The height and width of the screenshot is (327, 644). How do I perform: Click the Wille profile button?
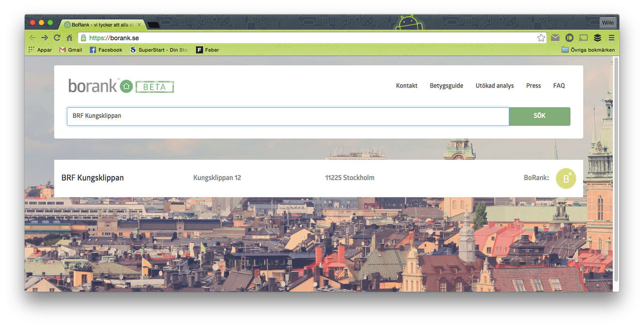(x=607, y=23)
